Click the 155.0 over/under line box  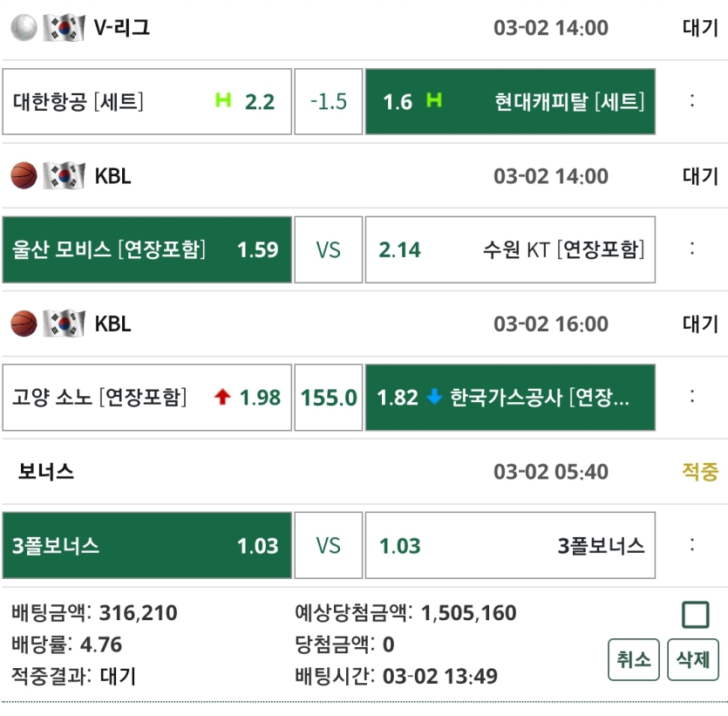pyautogui.click(x=329, y=399)
